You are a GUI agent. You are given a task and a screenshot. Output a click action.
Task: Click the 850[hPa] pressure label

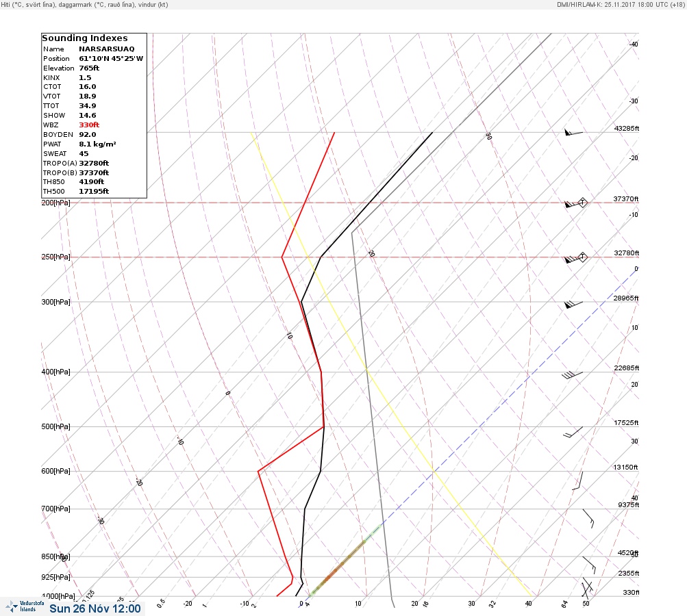(x=55, y=556)
